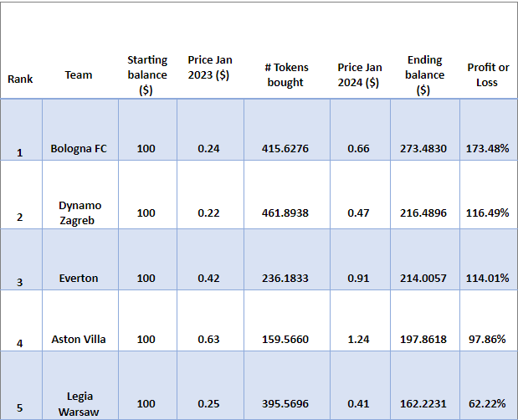The height and width of the screenshot is (420, 518).
Task: Select tokens bought value 461.8938
Action: pyautogui.click(x=285, y=213)
